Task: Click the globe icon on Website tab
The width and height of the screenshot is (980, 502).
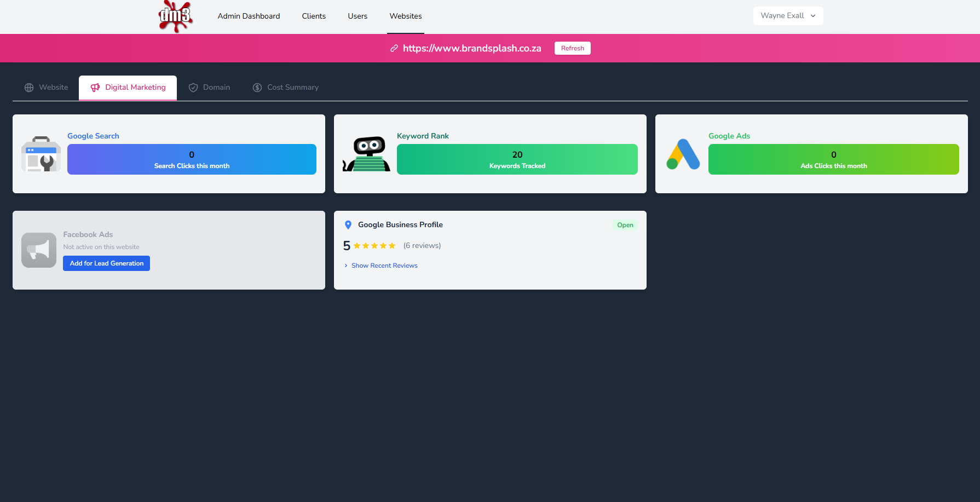Action: click(29, 88)
